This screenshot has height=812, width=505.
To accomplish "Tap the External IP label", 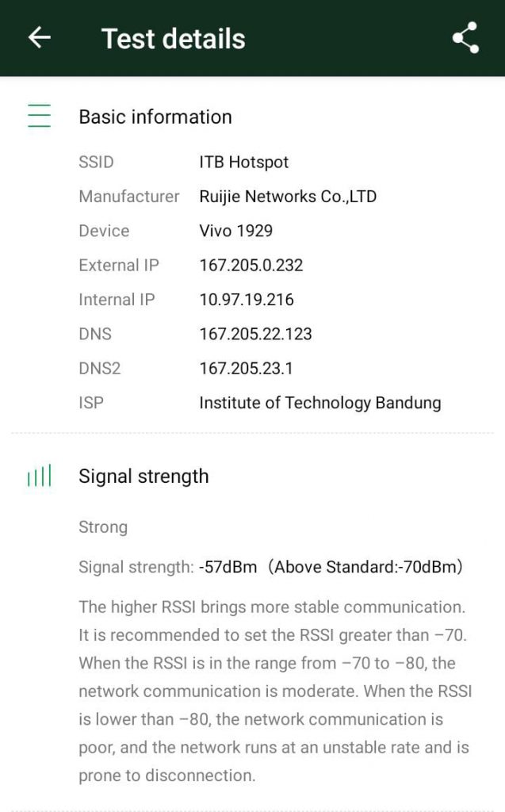I will [119, 265].
